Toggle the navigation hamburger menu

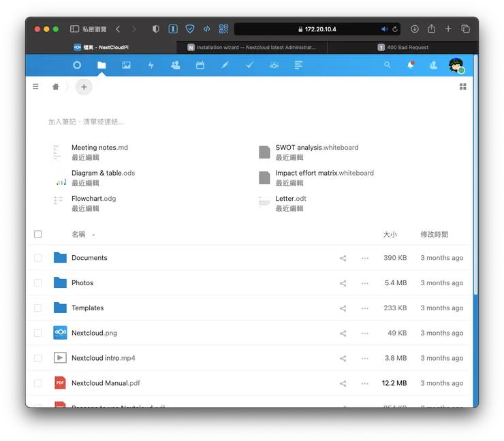pyautogui.click(x=35, y=86)
